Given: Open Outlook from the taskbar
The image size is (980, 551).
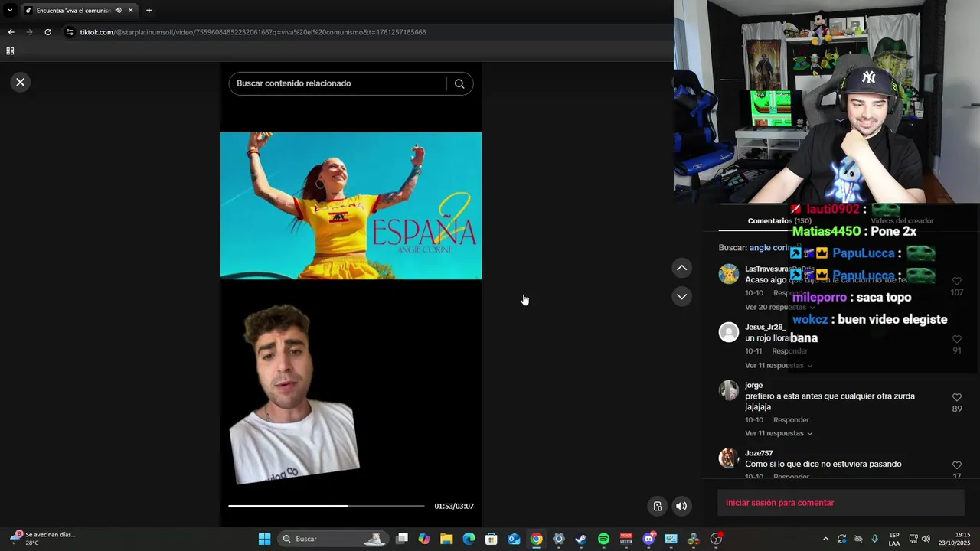Looking at the screenshot, I should coord(514,539).
